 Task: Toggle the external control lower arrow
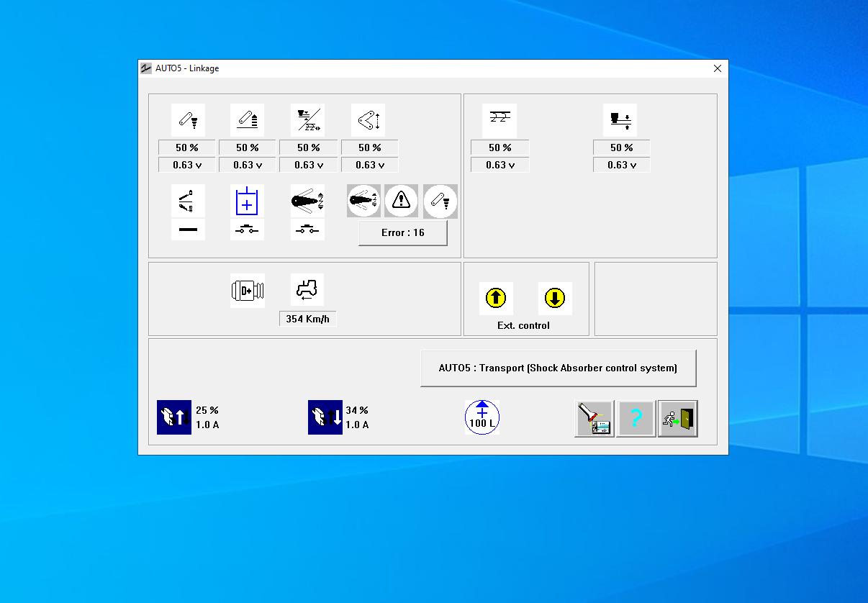tap(555, 299)
